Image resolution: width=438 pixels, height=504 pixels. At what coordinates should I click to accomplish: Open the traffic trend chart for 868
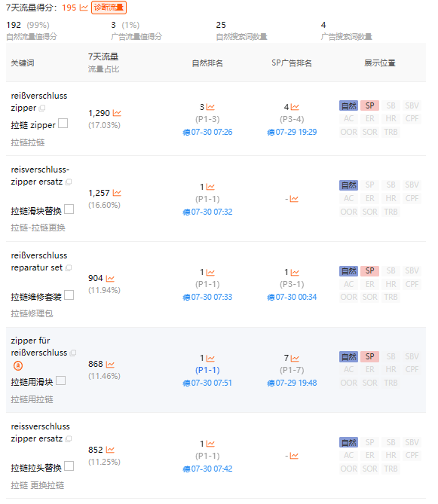coord(110,364)
